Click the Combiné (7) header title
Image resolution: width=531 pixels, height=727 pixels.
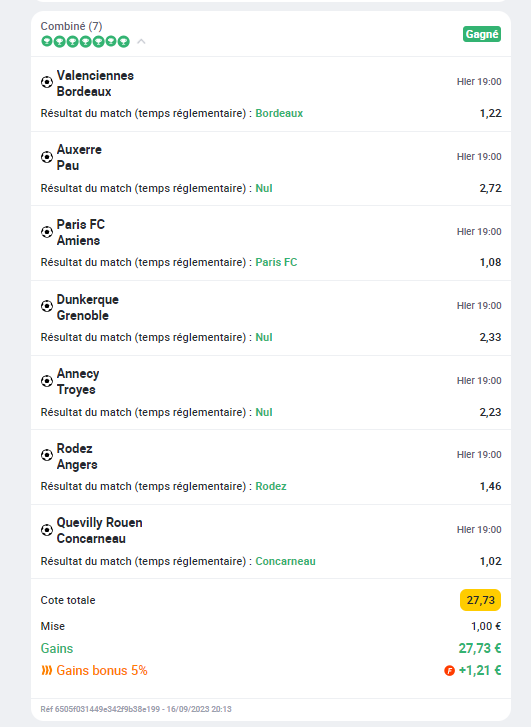71,26
